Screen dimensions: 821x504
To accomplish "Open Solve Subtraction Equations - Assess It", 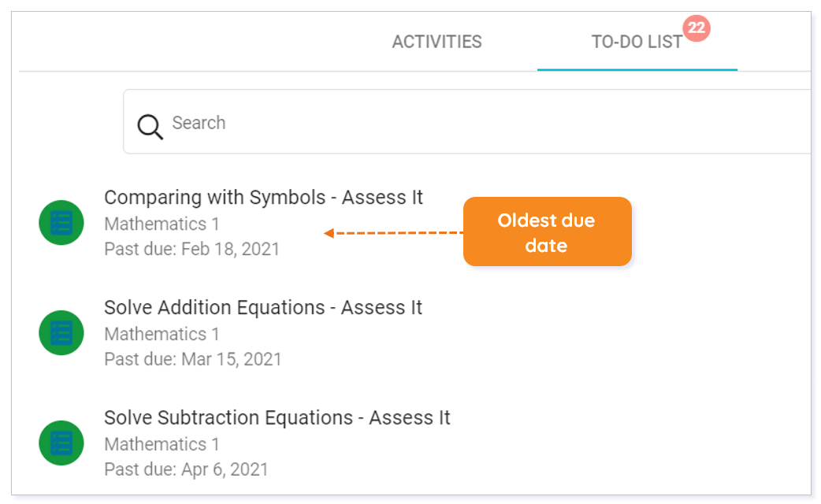I will point(277,418).
